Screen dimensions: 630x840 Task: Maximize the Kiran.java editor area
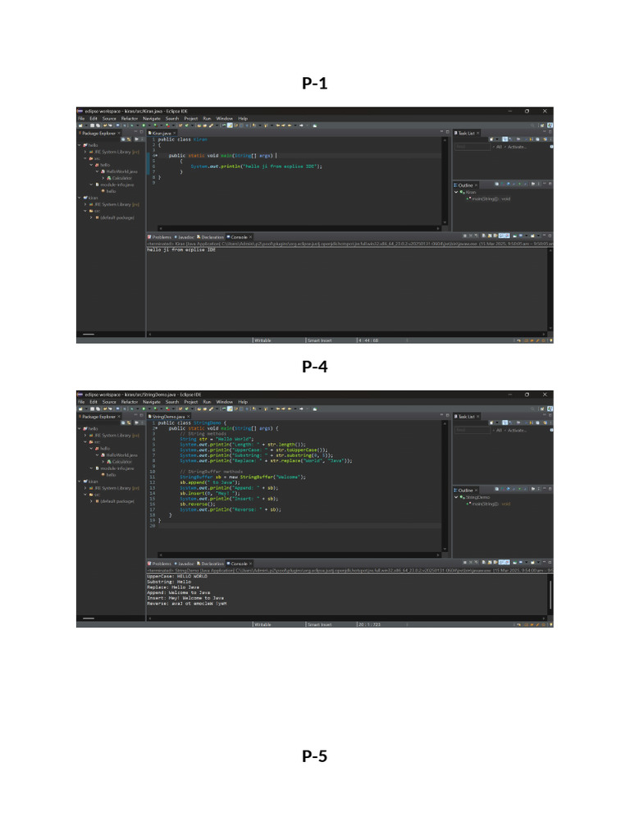coord(447,131)
